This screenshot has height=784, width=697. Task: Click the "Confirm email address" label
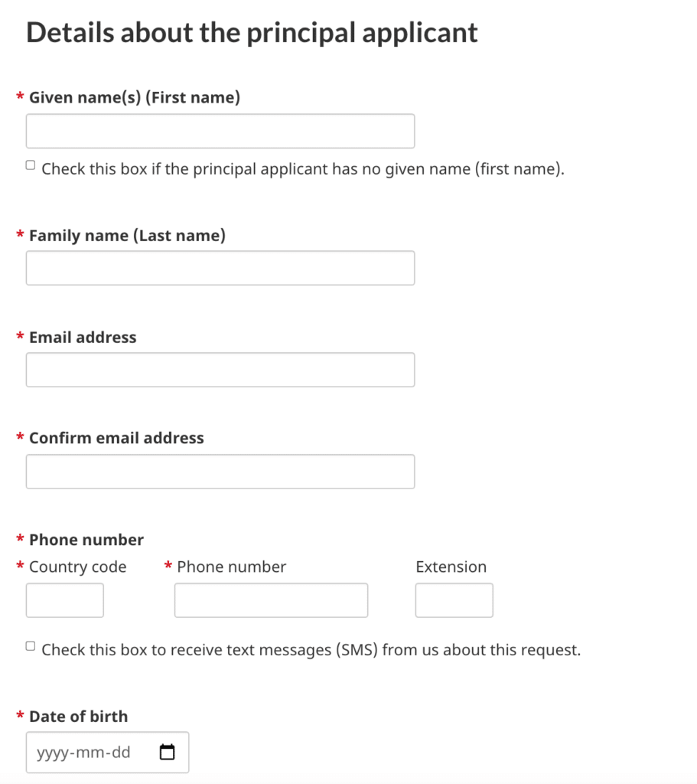point(116,439)
